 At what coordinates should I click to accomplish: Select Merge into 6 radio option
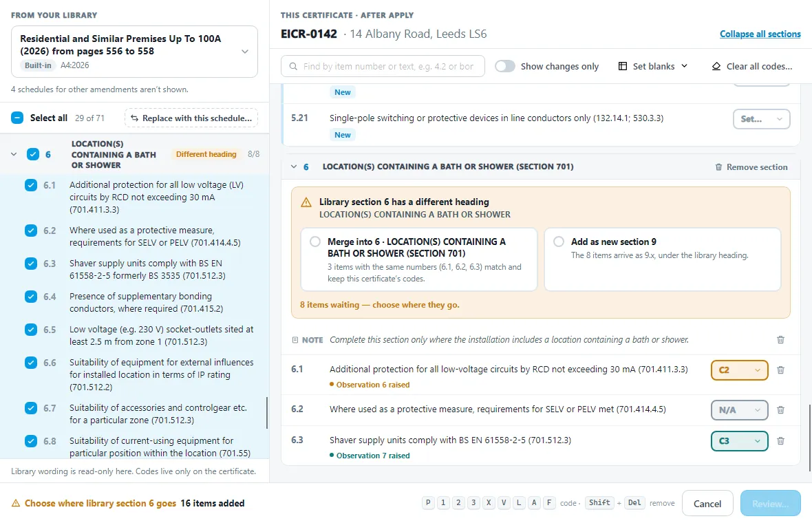coord(315,242)
